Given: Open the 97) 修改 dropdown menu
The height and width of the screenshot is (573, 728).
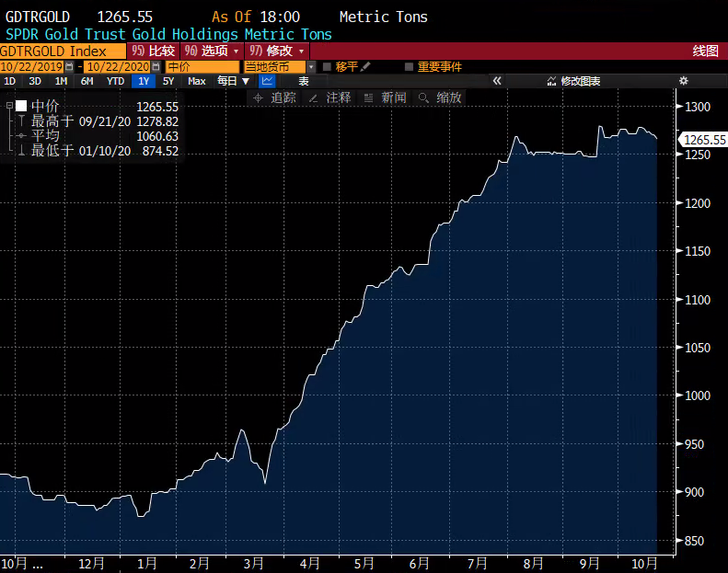Looking at the screenshot, I should click(277, 51).
